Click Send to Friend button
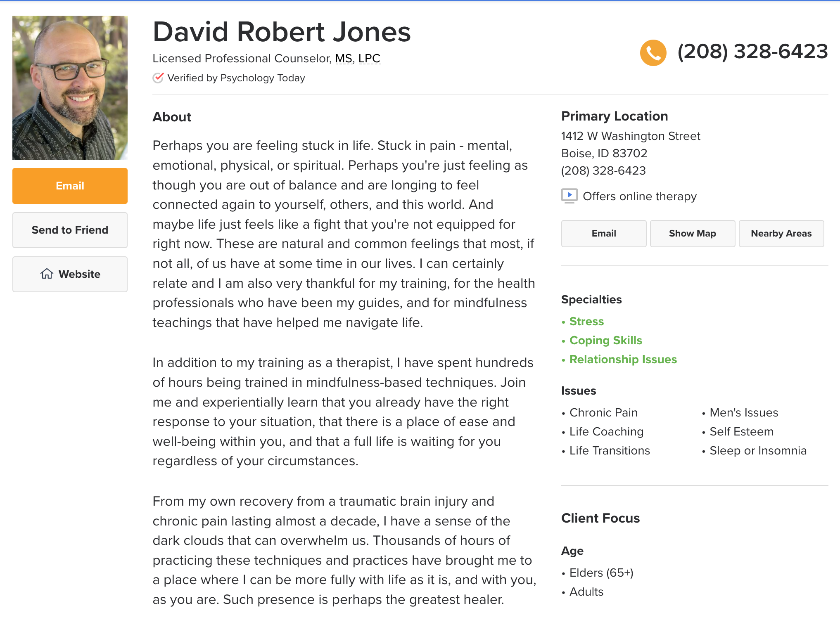The image size is (840, 620). pyautogui.click(x=70, y=230)
